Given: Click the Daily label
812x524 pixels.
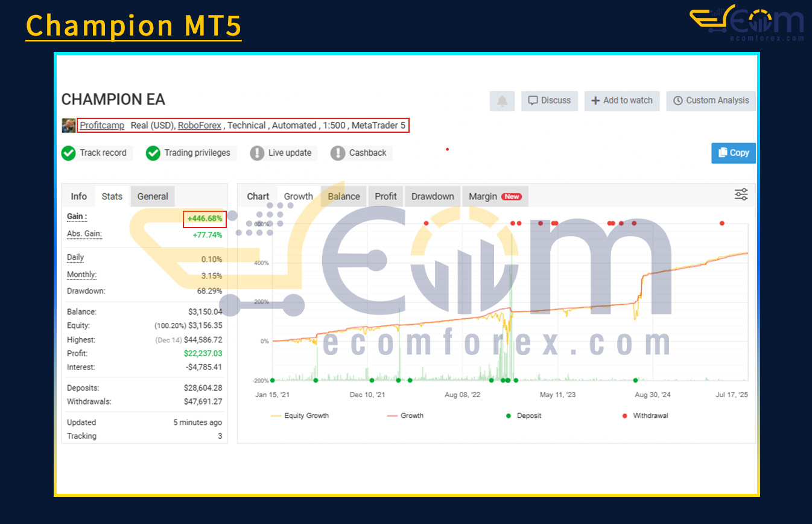Looking at the screenshot, I should 75,257.
